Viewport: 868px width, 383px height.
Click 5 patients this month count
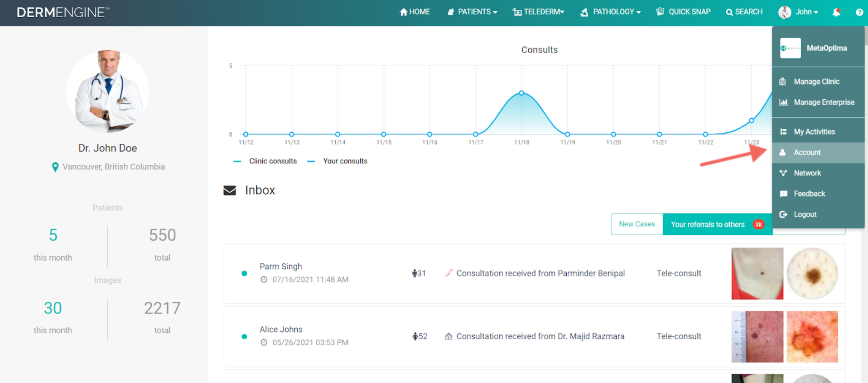tap(53, 235)
